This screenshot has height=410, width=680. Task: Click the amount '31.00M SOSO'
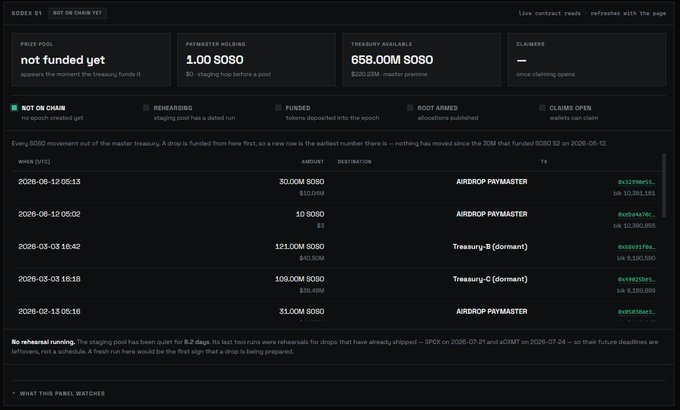301,312
